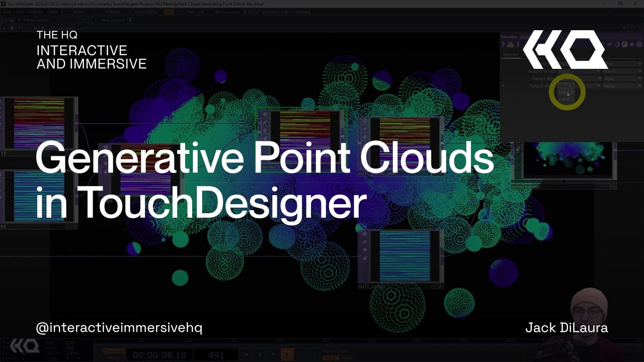Switch to the Reorder parameter tab
Image resolution: width=644 pixels, height=362 pixels.
click(511, 54)
